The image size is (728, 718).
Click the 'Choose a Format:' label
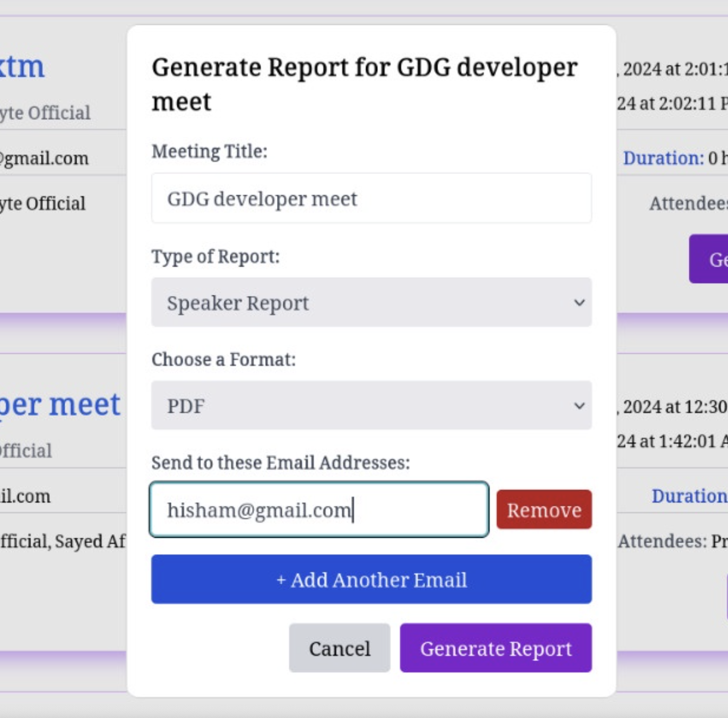pos(223,360)
